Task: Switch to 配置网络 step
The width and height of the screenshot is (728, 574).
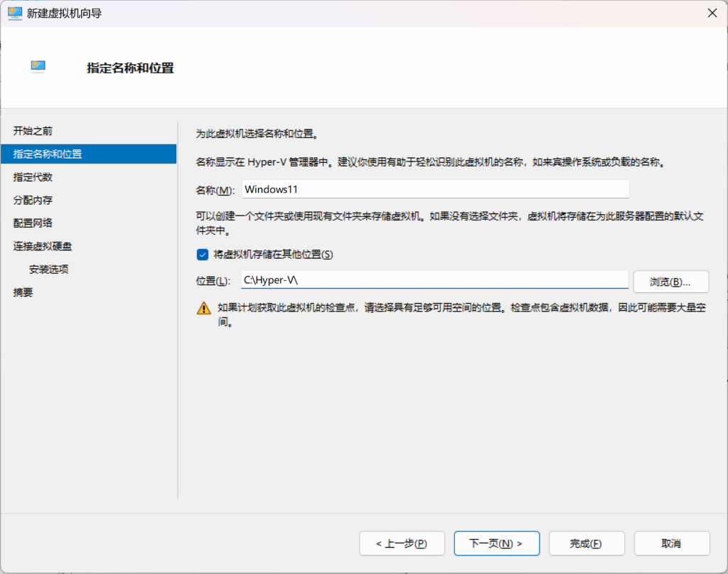Action: pos(33,223)
